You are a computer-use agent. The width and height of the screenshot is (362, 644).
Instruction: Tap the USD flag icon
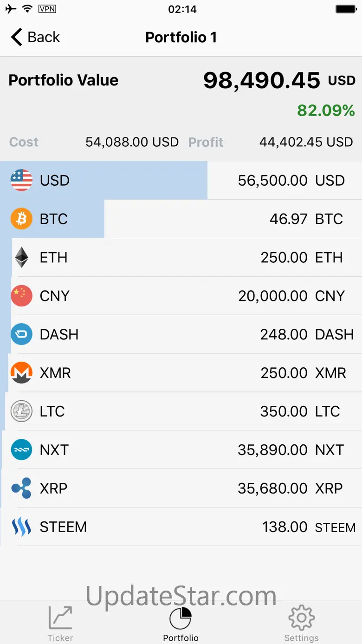pos(21,180)
